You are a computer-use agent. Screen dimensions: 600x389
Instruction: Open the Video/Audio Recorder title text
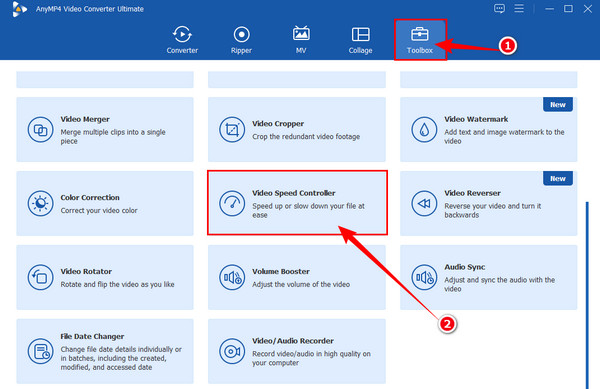coord(293,341)
